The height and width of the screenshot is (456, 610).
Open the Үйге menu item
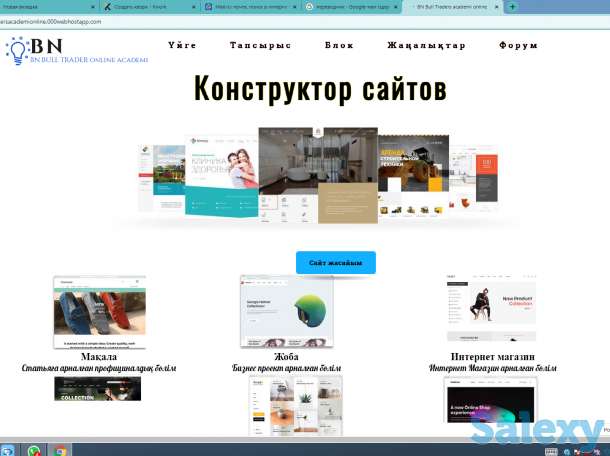(x=182, y=45)
